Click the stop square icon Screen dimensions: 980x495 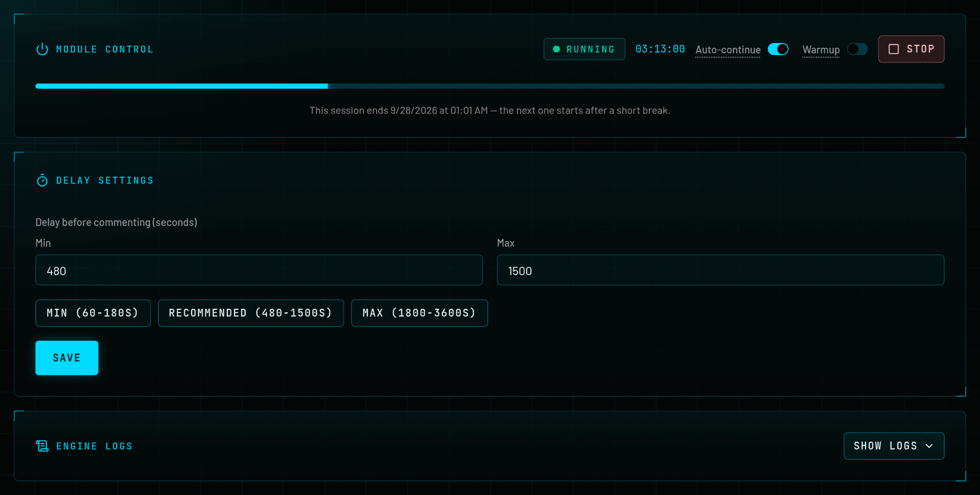coord(894,49)
